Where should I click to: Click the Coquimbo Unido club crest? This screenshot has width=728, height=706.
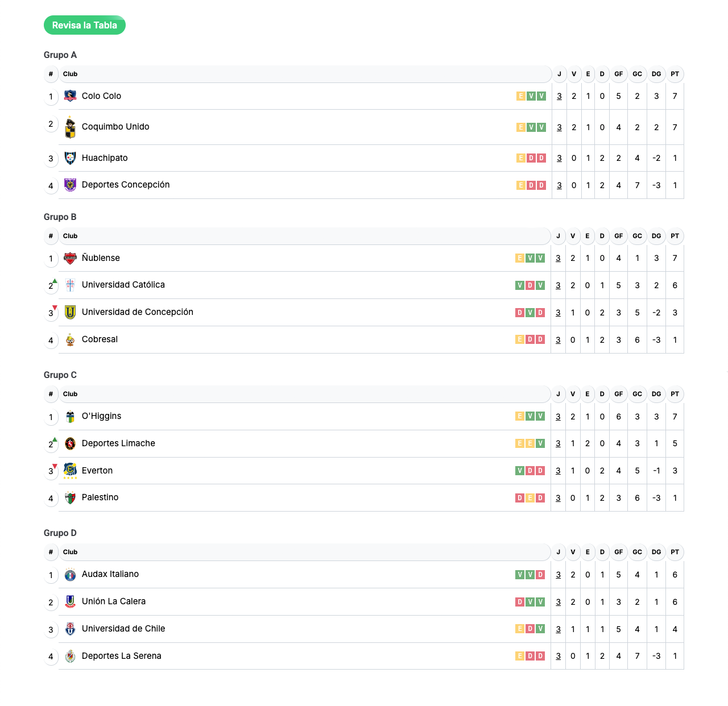(70, 127)
